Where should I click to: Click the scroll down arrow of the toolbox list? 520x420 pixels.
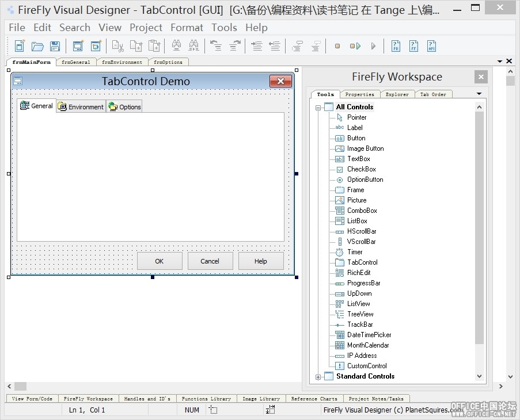[479, 376]
